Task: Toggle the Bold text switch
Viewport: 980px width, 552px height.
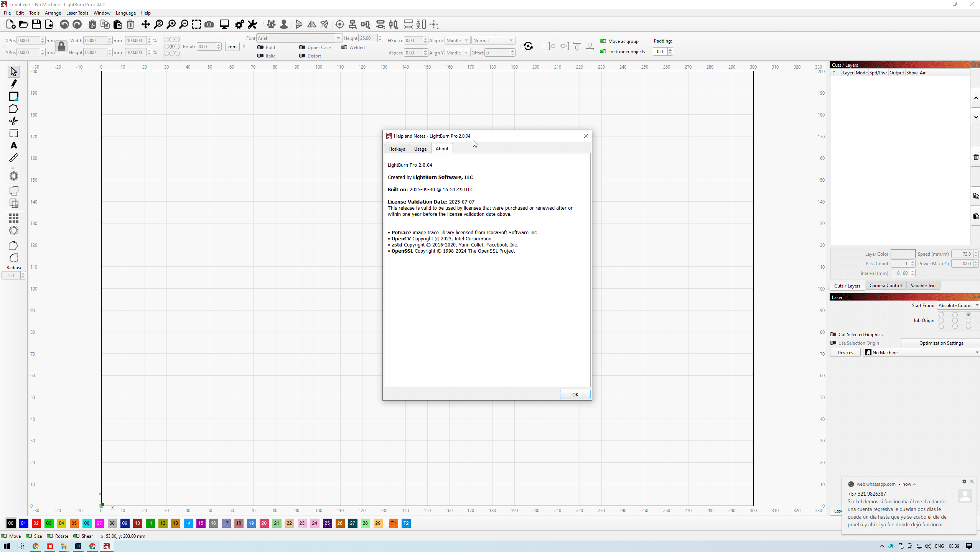Action: click(260, 48)
